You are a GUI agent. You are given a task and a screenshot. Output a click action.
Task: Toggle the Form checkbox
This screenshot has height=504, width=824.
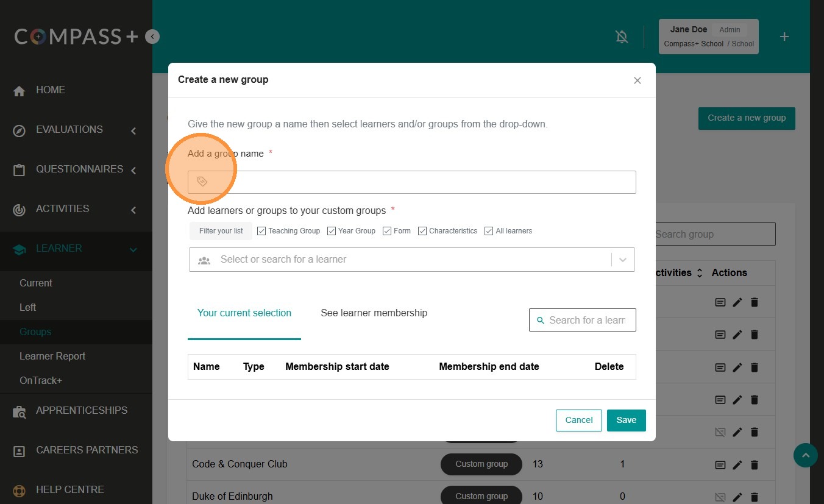click(387, 231)
